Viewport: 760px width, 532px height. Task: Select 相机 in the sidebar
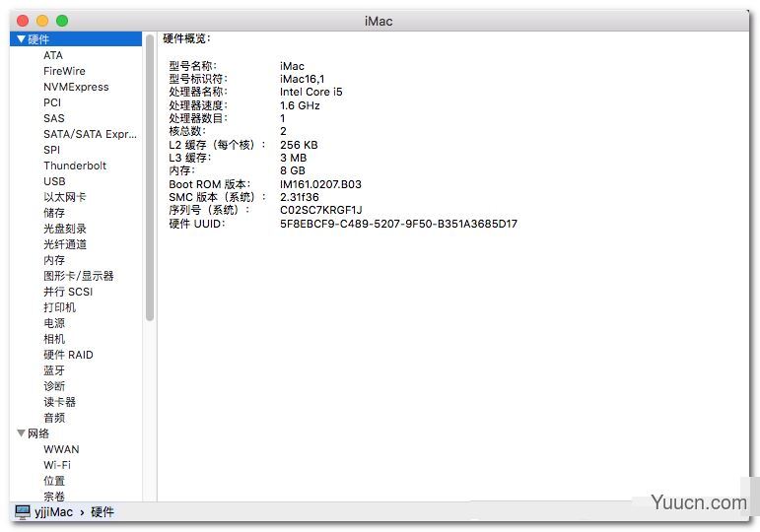pyautogui.click(x=54, y=339)
